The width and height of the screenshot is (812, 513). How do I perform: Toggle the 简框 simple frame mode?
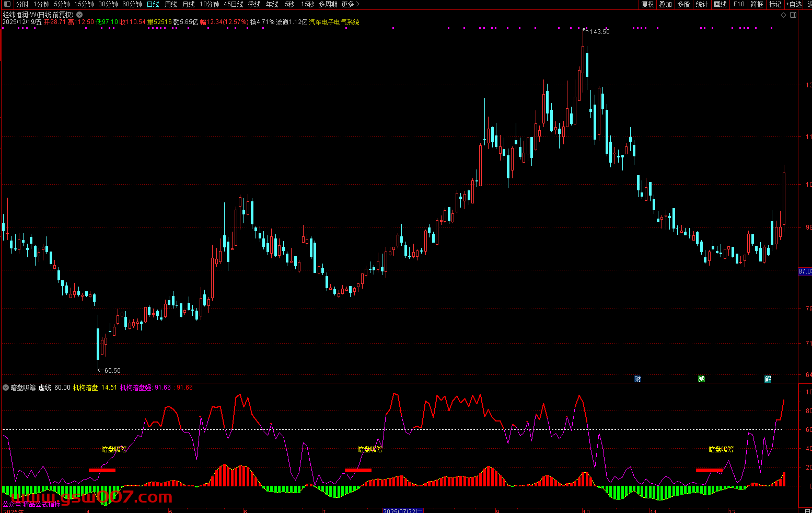tap(757, 4)
